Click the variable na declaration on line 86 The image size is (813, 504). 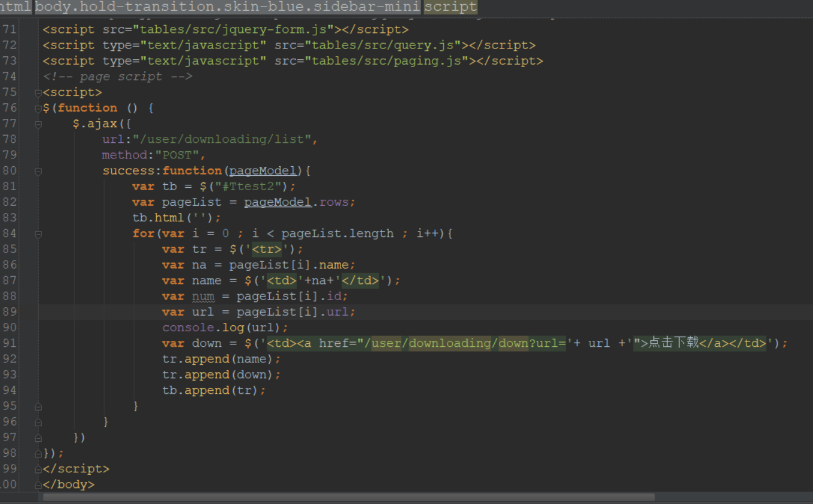[199, 264]
